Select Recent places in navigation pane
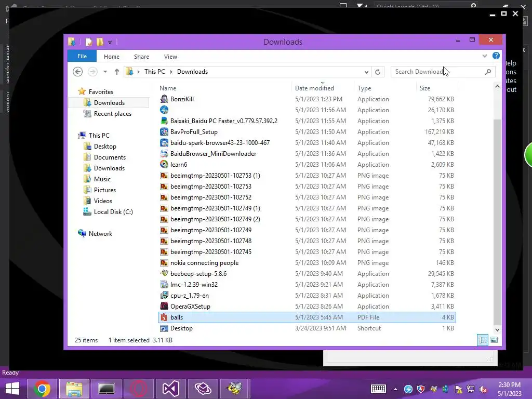 [x=113, y=114]
